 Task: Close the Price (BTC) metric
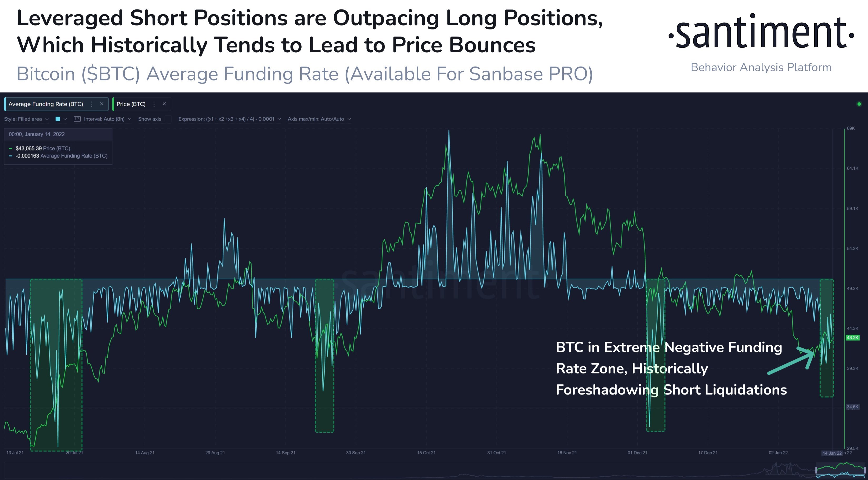pos(164,104)
